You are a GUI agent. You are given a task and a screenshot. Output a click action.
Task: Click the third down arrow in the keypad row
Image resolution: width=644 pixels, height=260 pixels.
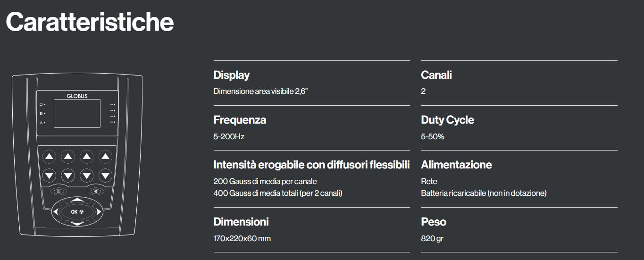pyautogui.click(x=86, y=175)
